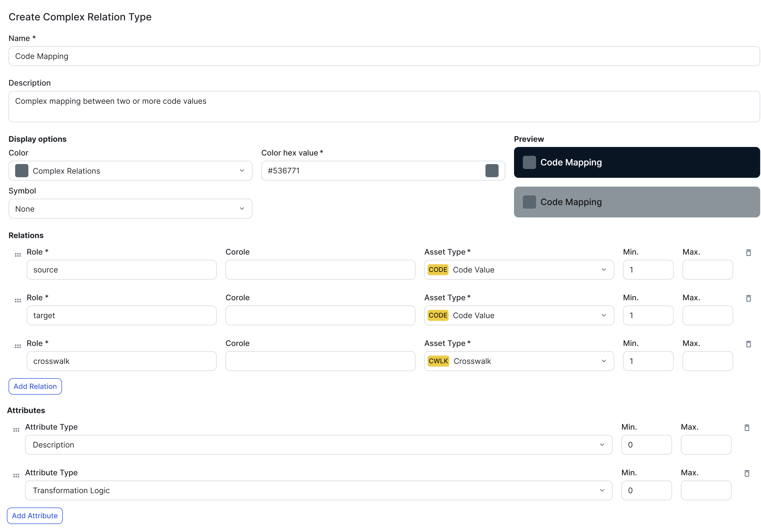This screenshot has width=761, height=532.
Task: Open the Complex Relations color dropdown
Action: point(130,171)
